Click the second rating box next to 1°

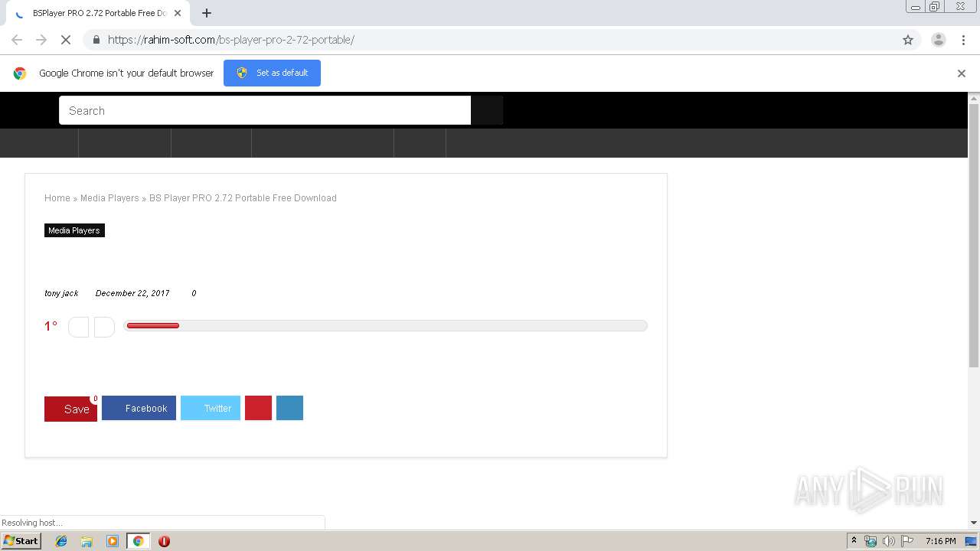(x=104, y=327)
